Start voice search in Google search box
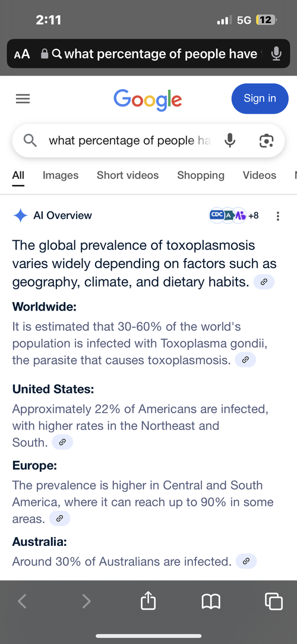This screenshot has height=644, width=297. click(230, 141)
